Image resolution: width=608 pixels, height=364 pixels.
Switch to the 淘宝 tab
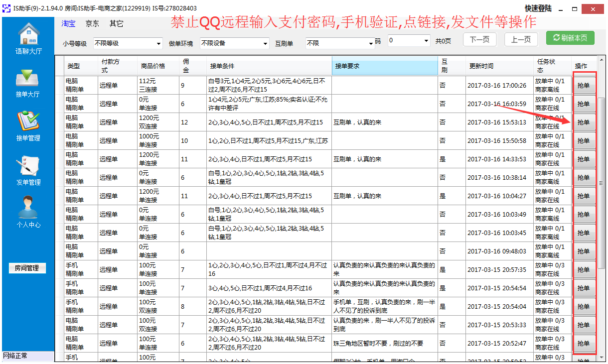[68, 23]
